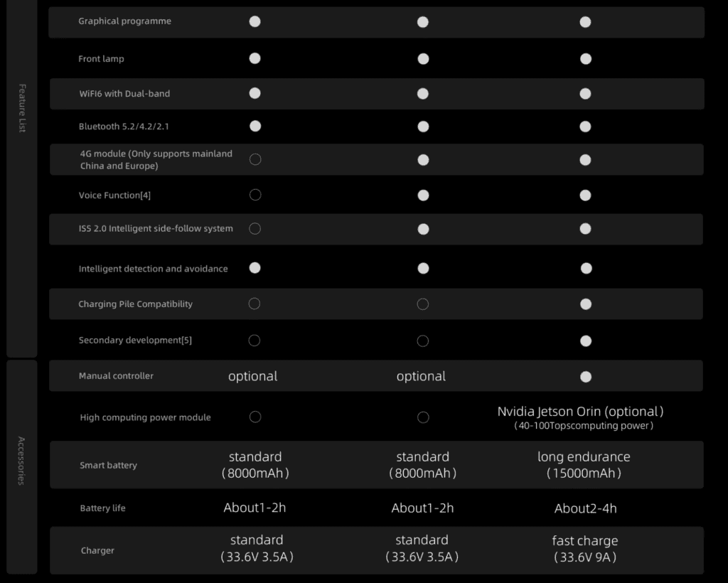Screen dimensions: 728x583
Task: Click the Nvidia Jetson Orin (optional) text
Action: pos(581,412)
